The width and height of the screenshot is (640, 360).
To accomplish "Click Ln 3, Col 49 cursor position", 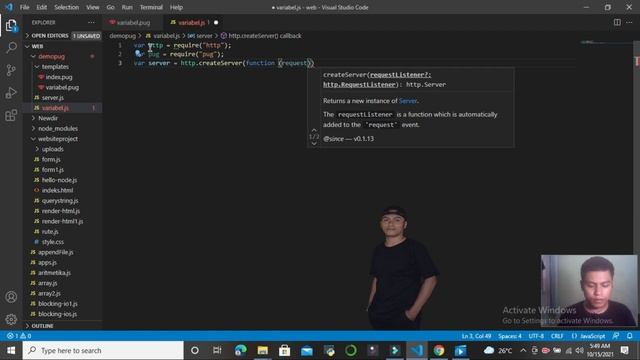I will click(476, 336).
